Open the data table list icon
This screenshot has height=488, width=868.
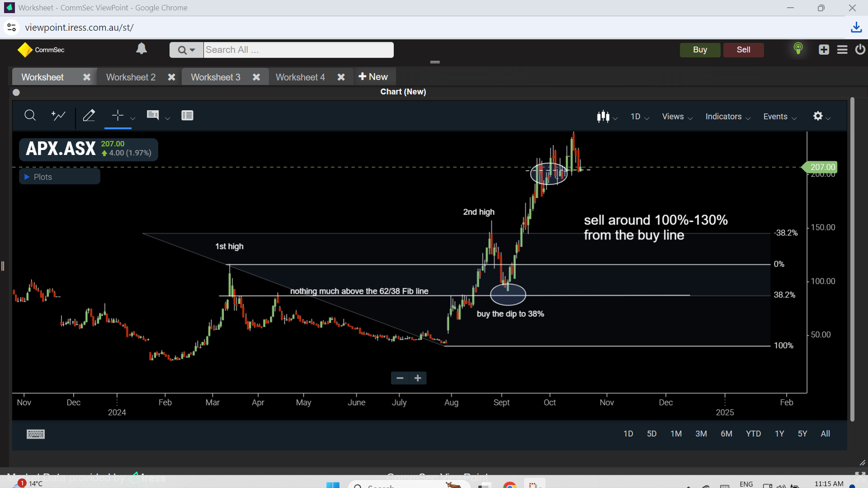tap(187, 116)
